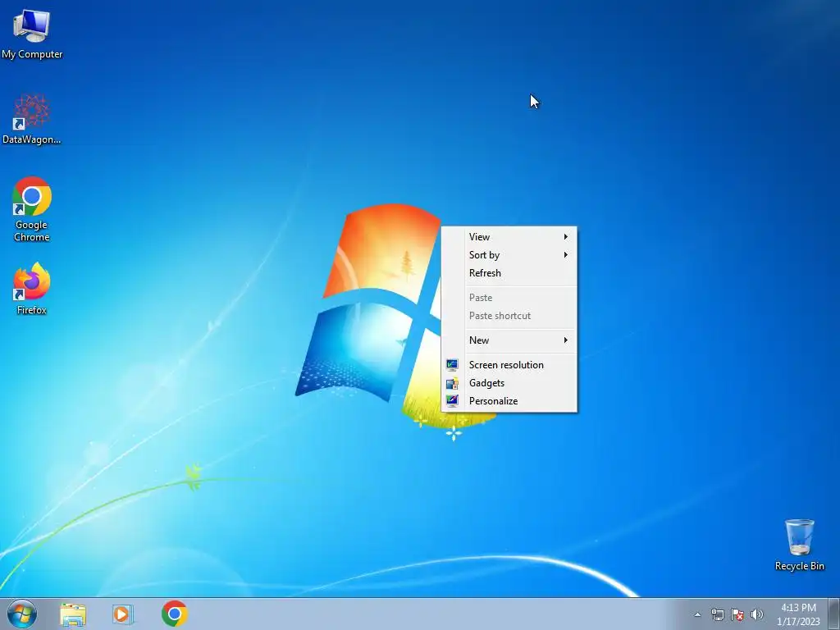Open the View submenu in context menu
The height and width of the screenshot is (630, 840).
pyautogui.click(x=509, y=237)
